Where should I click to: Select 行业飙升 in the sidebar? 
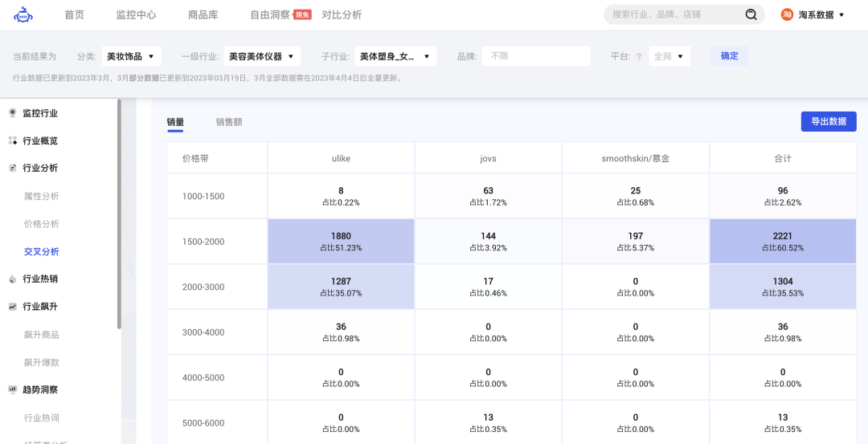coord(40,307)
